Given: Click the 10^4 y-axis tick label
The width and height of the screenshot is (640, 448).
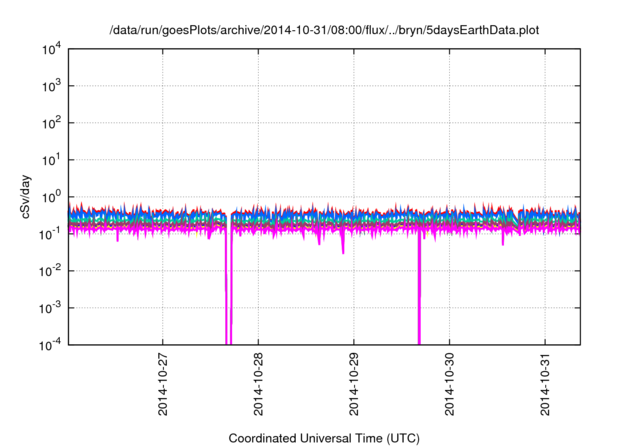Looking at the screenshot, I should pos(51,50).
